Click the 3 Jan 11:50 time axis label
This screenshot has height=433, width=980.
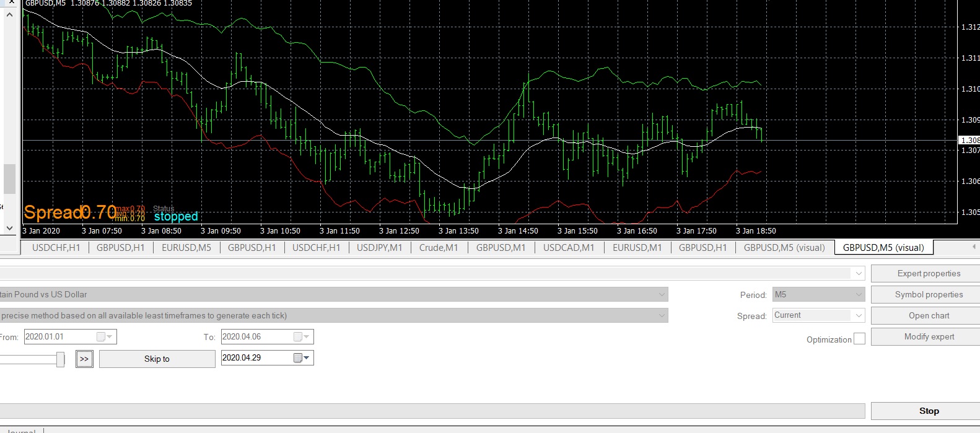click(339, 230)
